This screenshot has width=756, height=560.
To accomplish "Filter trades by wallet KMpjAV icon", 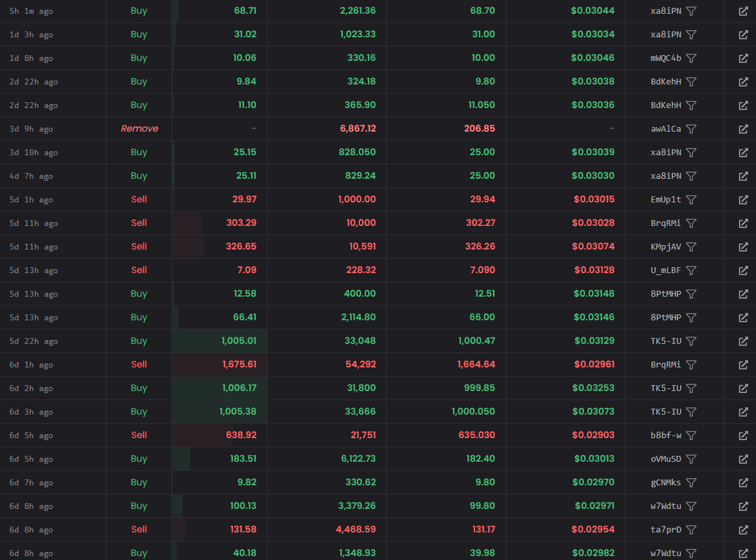I will (691, 247).
